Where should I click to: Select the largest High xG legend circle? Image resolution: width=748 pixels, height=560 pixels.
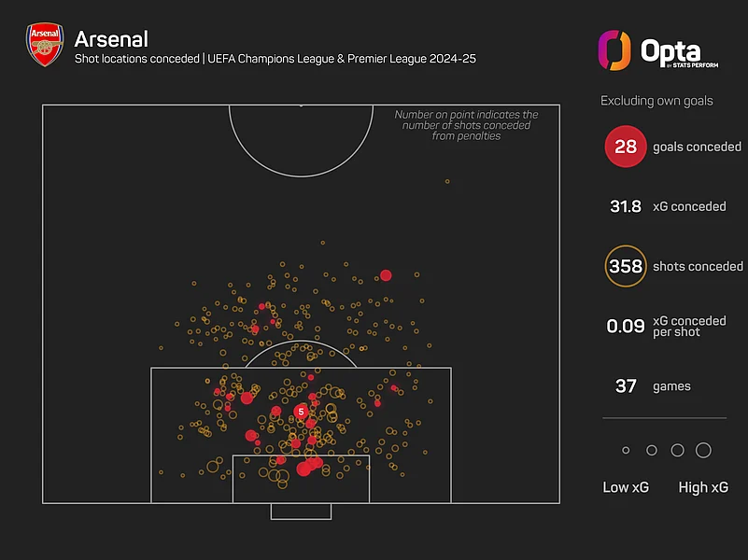703,451
